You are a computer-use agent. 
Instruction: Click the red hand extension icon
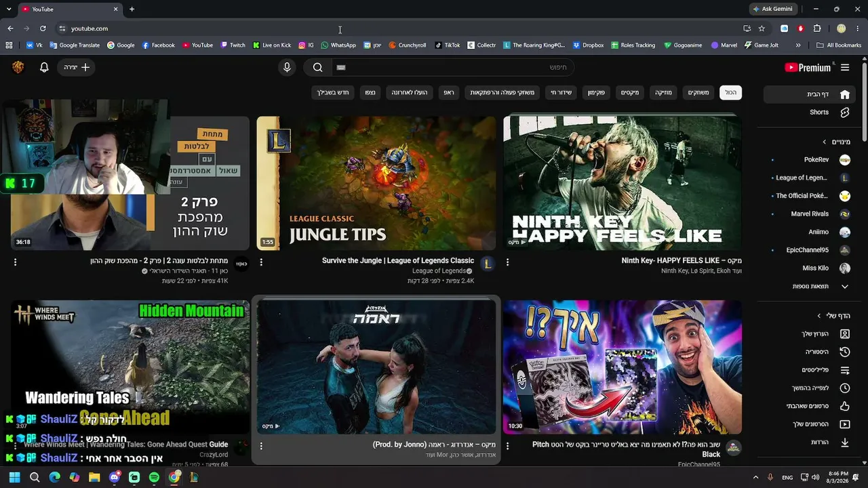801,28
